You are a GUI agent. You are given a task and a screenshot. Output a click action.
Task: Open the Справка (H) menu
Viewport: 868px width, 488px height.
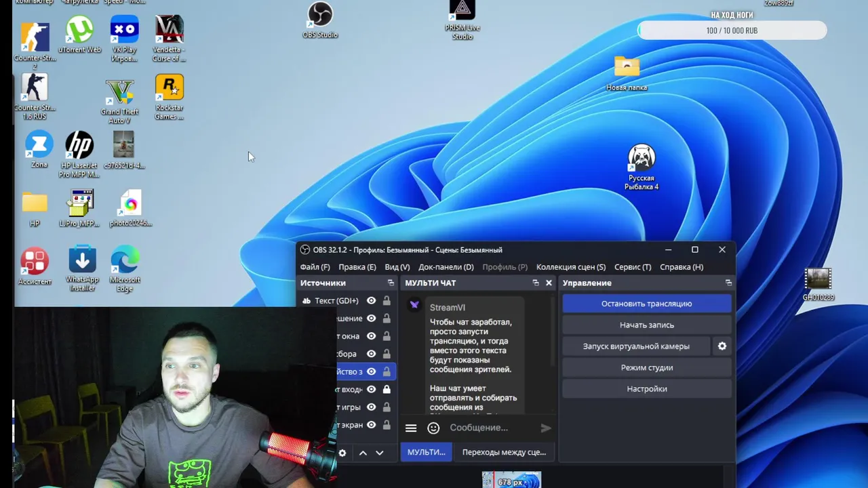click(x=682, y=267)
